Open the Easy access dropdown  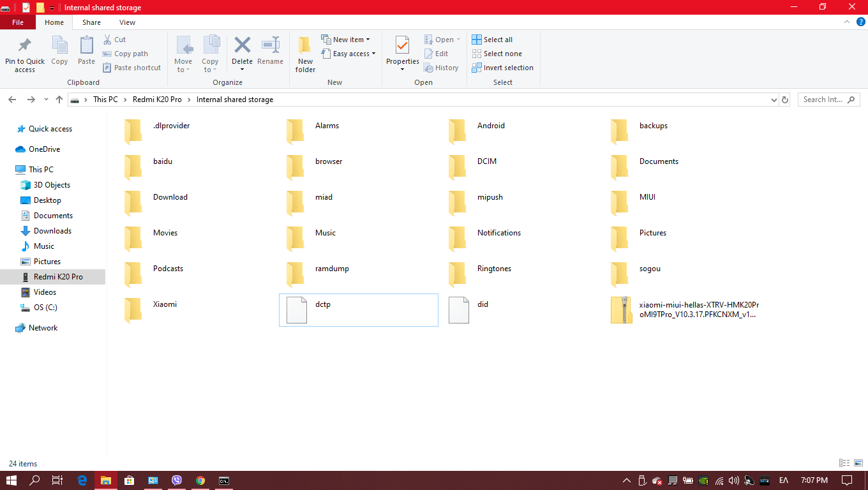348,54
